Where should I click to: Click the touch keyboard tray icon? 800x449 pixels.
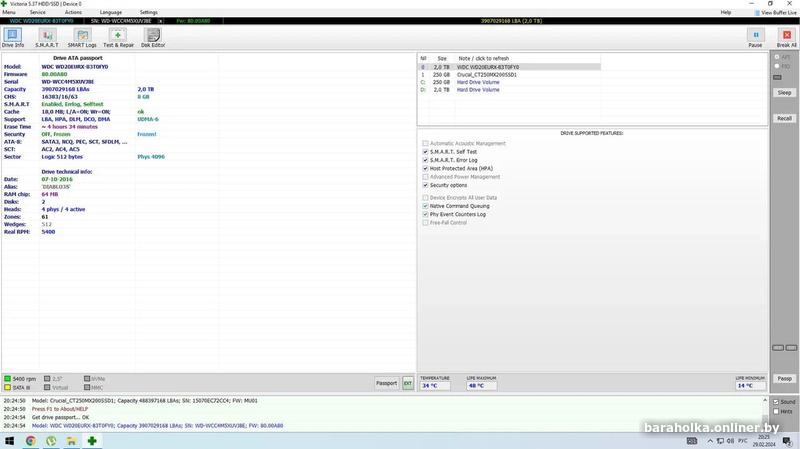(692, 441)
